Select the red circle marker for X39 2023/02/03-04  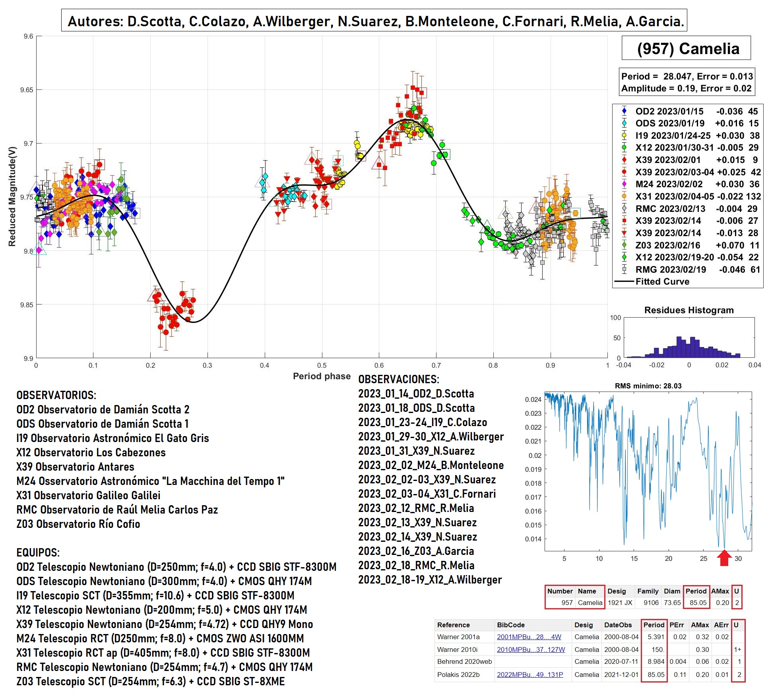(624, 172)
